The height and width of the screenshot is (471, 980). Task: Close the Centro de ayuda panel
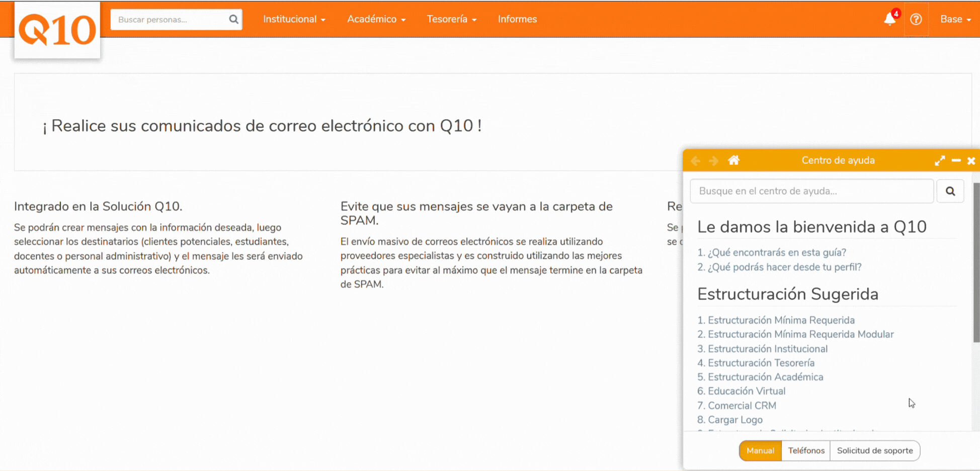click(x=971, y=161)
